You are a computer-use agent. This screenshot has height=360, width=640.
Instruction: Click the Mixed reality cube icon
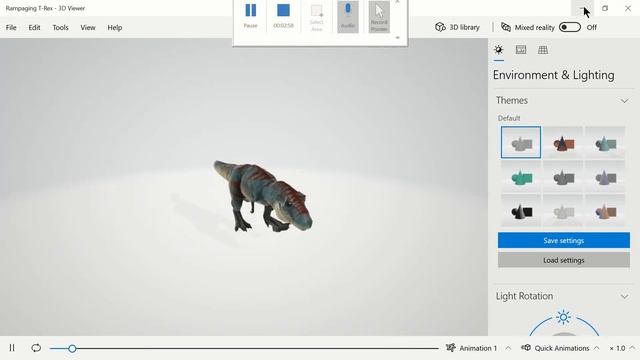pos(506,27)
